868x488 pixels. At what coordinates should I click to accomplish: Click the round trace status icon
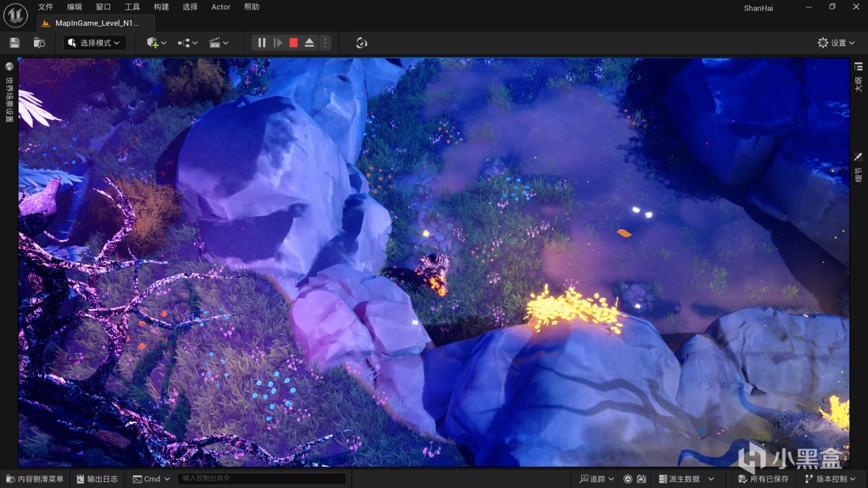pos(628,479)
